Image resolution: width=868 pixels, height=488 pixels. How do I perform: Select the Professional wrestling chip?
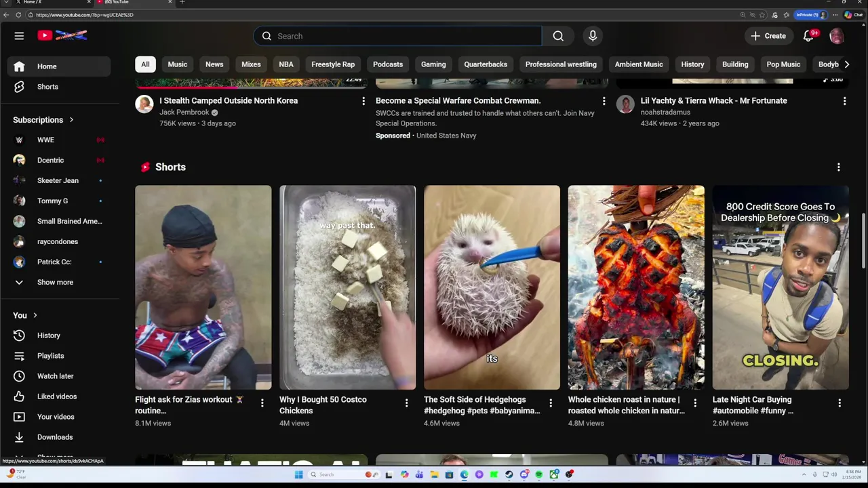561,64
